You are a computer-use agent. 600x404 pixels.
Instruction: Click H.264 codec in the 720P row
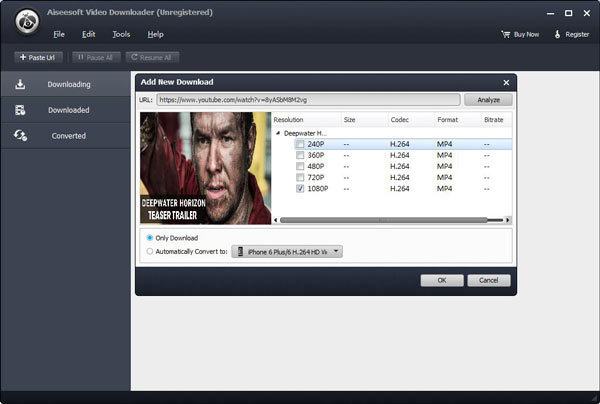(x=399, y=178)
